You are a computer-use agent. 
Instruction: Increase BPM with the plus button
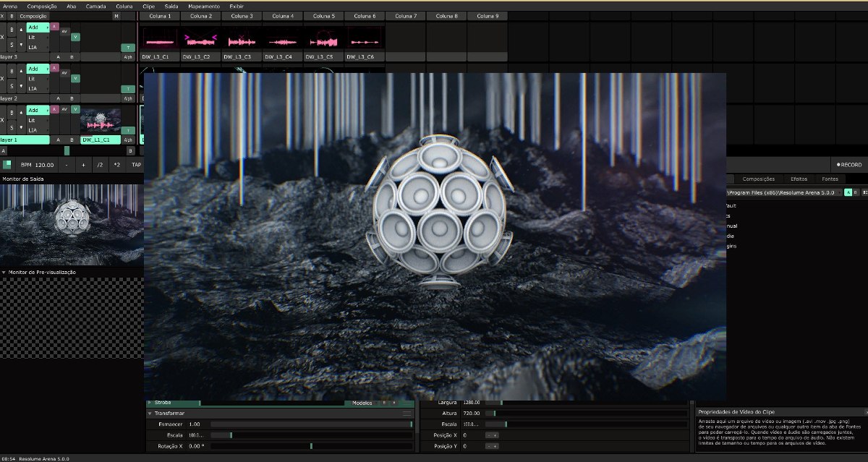pos(83,165)
